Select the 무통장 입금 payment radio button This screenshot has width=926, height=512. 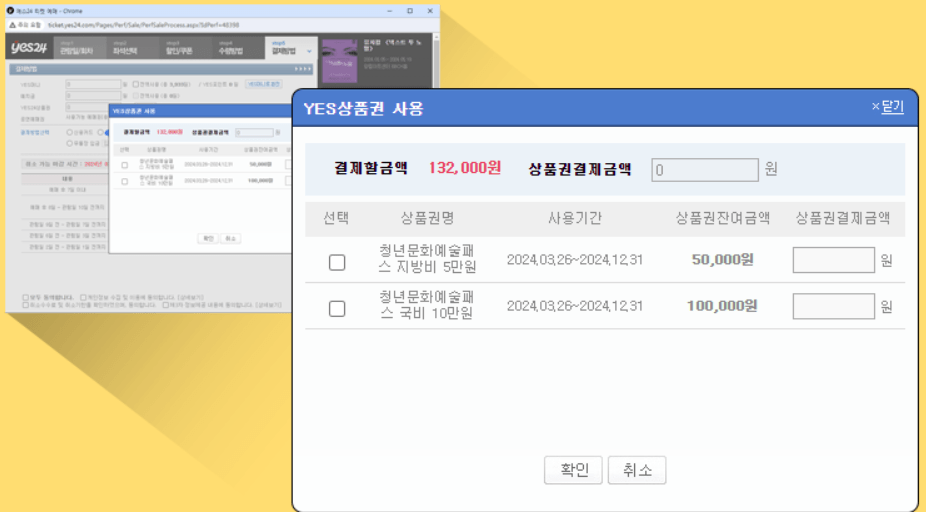(x=70, y=143)
